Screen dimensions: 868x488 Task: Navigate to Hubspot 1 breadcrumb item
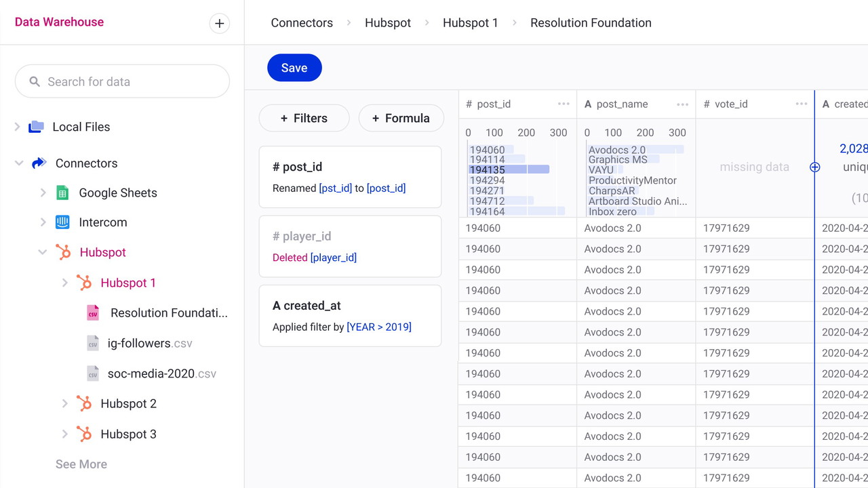pos(470,23)
